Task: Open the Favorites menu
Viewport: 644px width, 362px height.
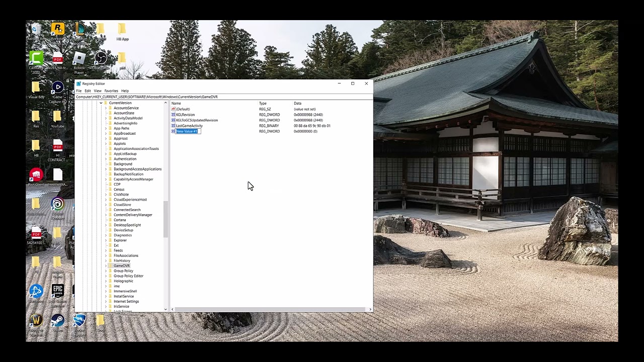Action: [x=111, y=91]
